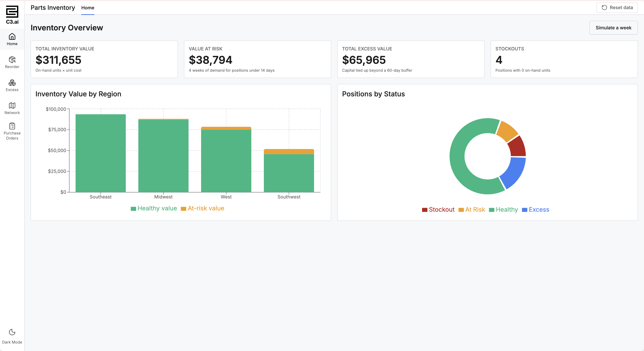Click the Positions by Status heading
Image resolution: width=644 pixels, height=351 pixels.
(373, 94)
